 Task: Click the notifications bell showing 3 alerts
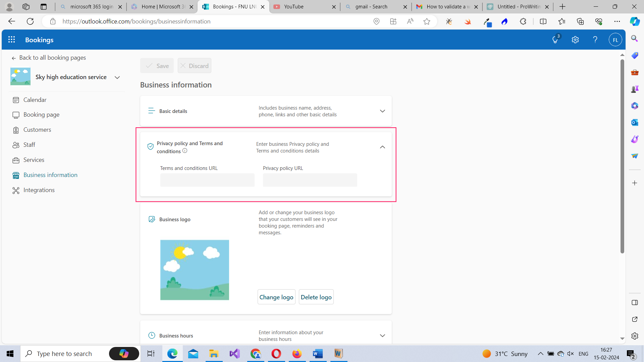(555, 39)
